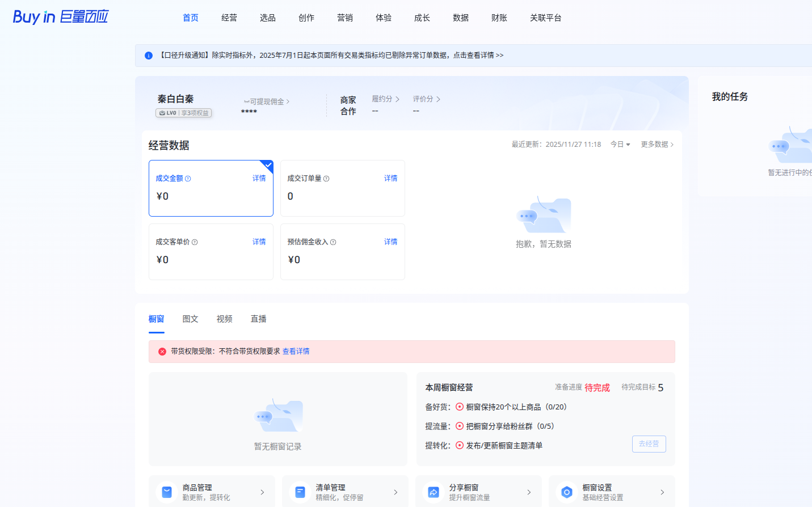Expand 可提现佣金 details via its chevron
Screen dimensions: 812x507
coord(288,101)
